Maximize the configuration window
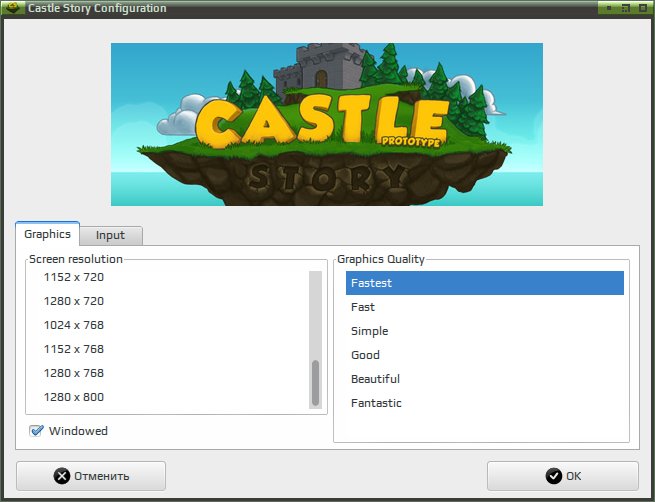Image resolution: width=655 pixels, height=502 pixels. click(625, 8)
